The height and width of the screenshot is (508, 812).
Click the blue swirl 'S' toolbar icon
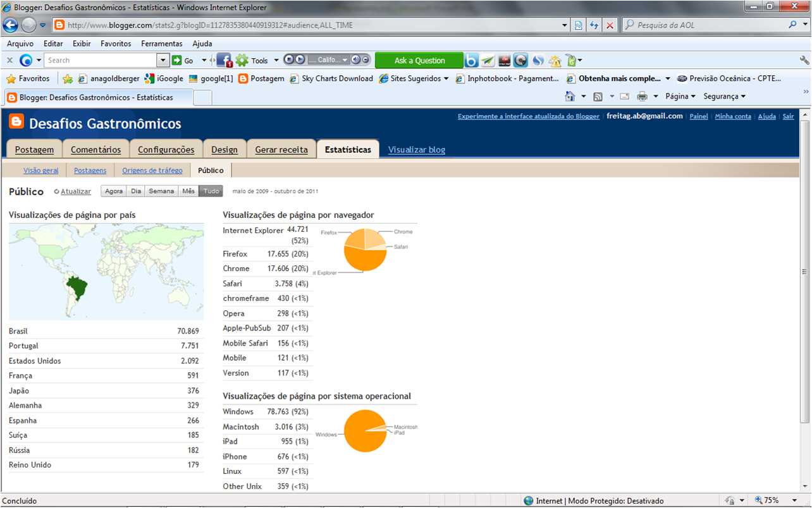pos(538,61)
